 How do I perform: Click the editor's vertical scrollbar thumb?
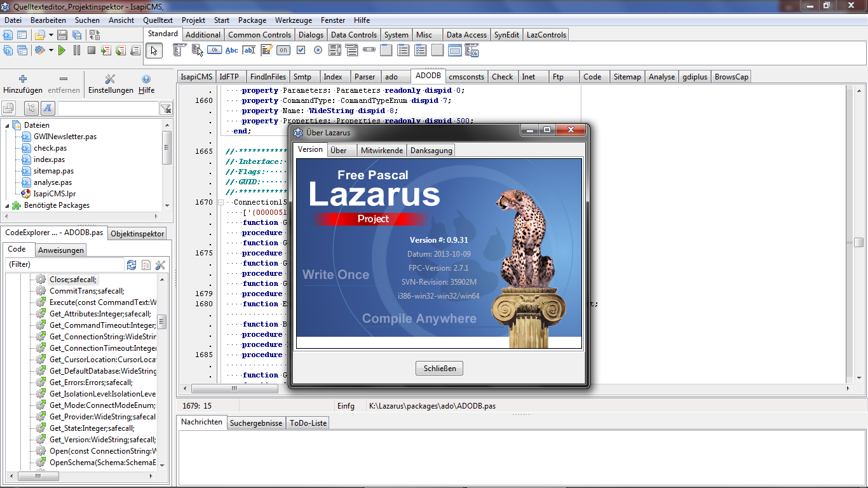coord(858,243)
